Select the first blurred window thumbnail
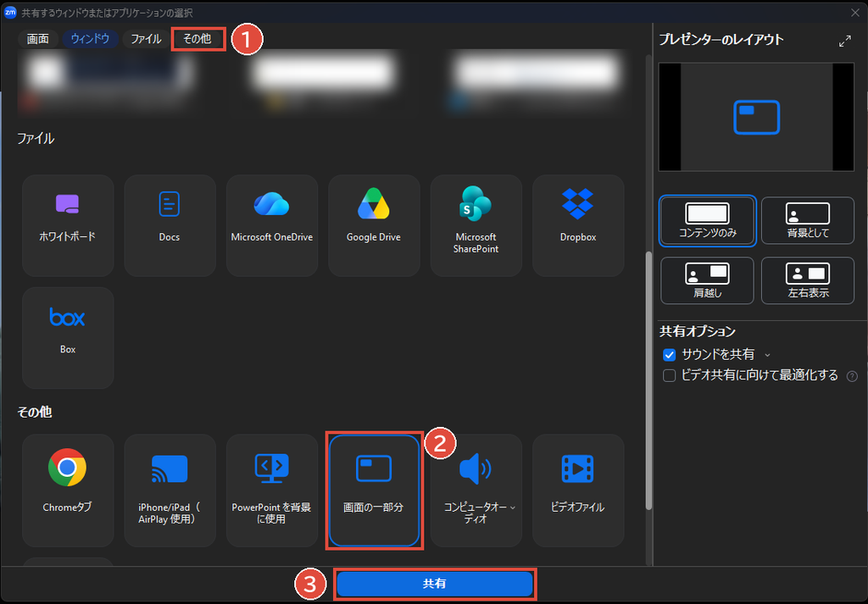Viewport: 868px width, 604px height. pyautogui.click(x=109, y=83)
